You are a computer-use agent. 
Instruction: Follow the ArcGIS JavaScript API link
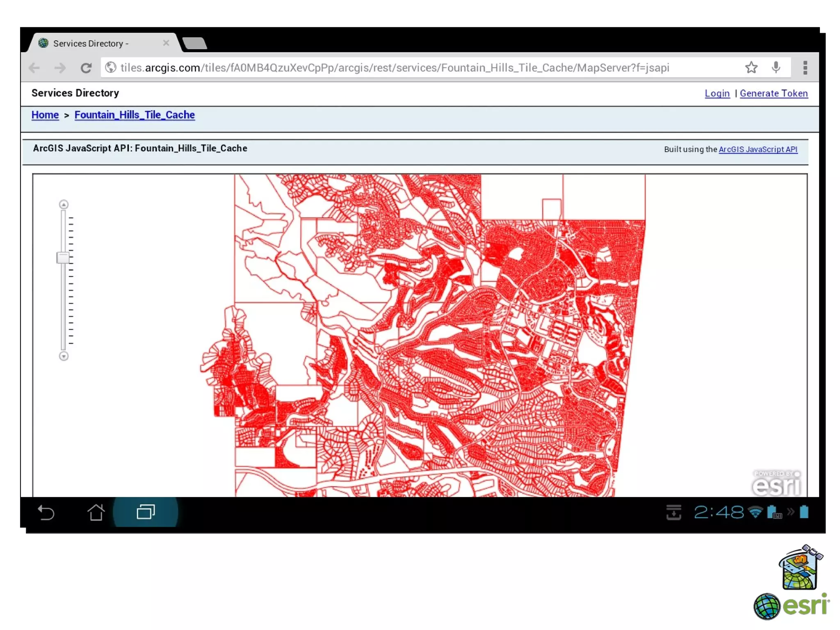pyautogui.click(x=758, y=149)
